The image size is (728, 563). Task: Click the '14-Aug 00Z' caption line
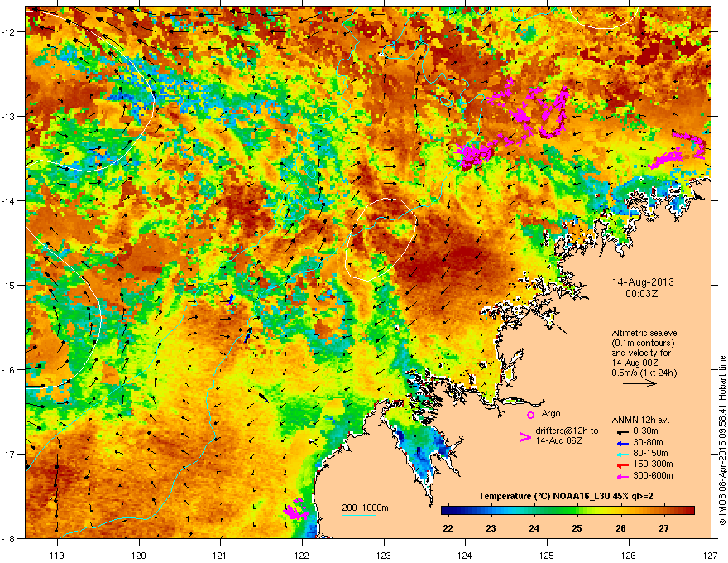coord(635,363)
